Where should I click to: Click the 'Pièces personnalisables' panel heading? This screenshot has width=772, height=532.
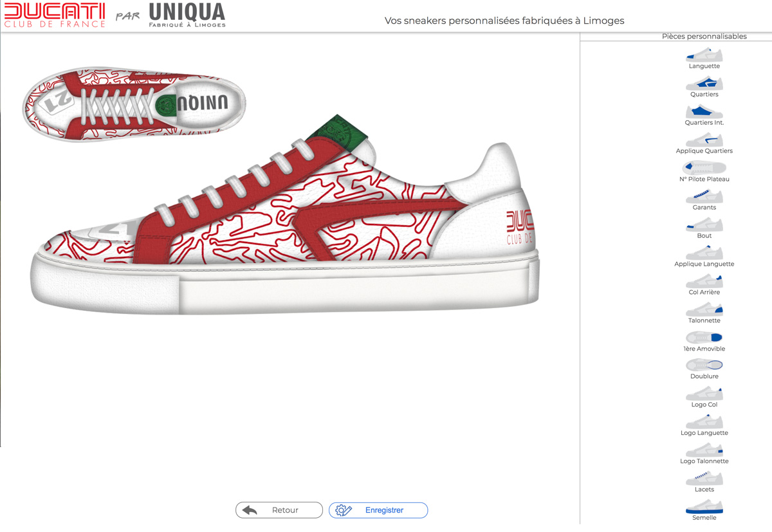pyautogui.click(x=704, y=37)
